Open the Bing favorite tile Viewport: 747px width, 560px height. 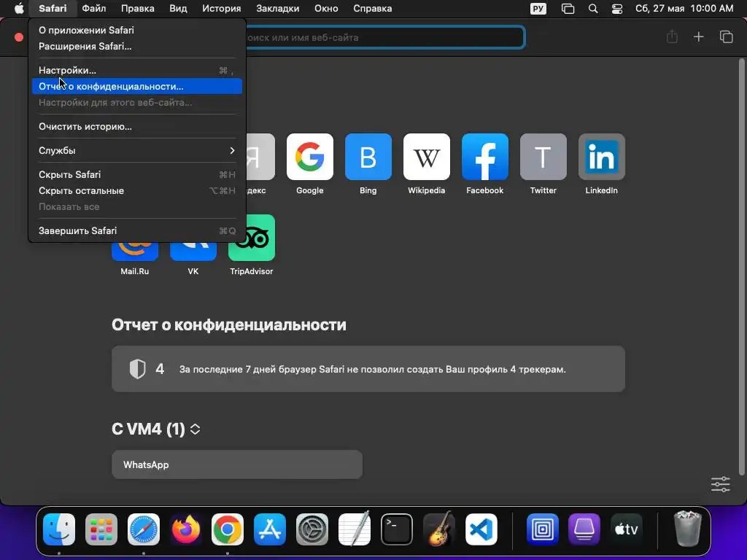368,157
